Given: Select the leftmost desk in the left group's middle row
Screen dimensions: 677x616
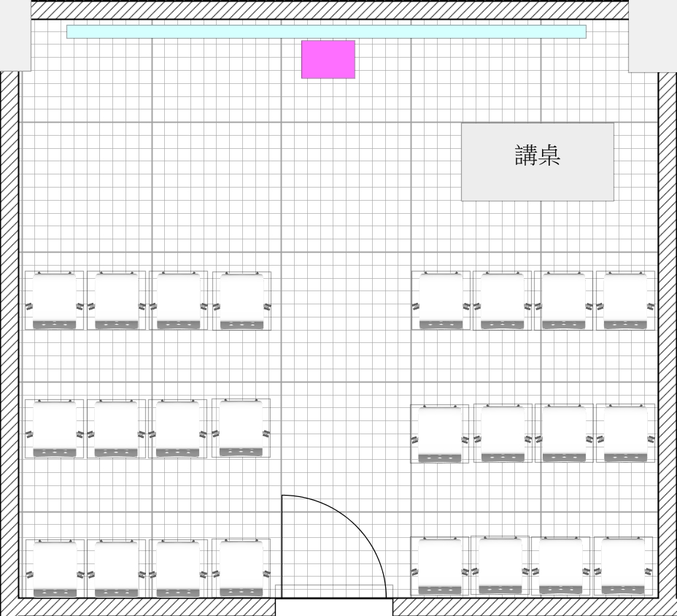Looking at the screenshot, I should tap(55, 428).
